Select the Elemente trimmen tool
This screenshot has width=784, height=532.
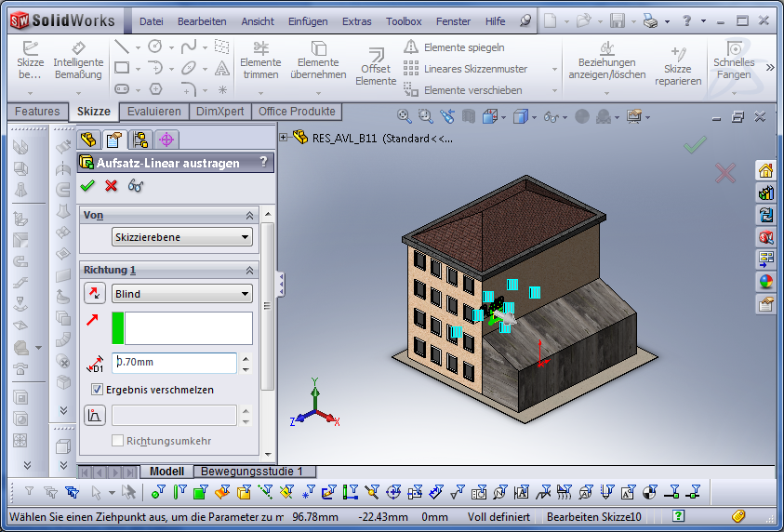tap(260, 61)
